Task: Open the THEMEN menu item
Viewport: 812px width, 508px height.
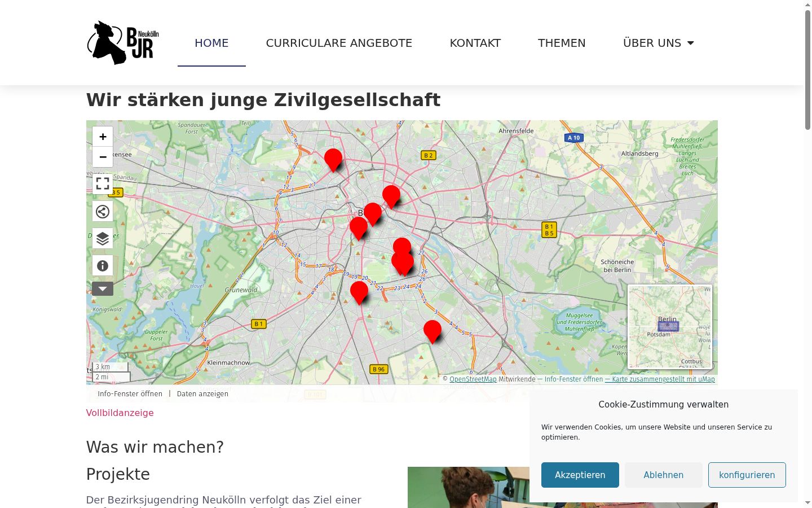Action: click(562, 43)
